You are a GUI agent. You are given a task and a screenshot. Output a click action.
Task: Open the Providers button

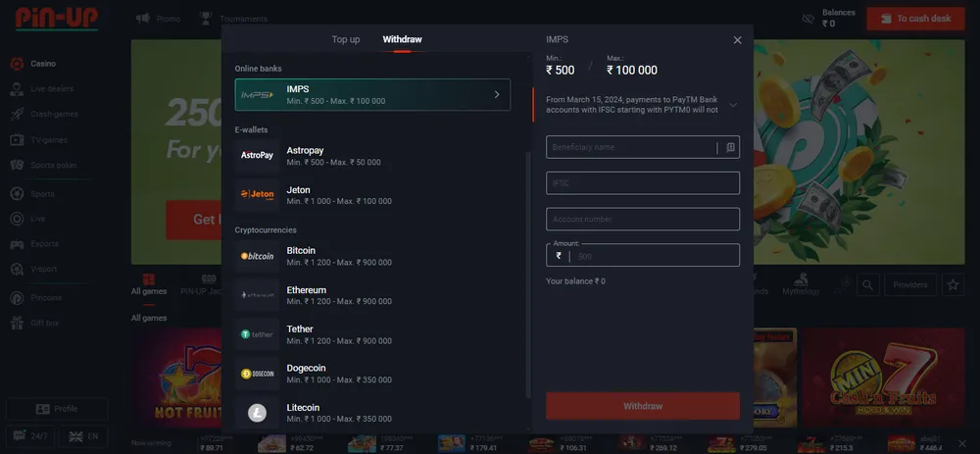click(x=910, y=285)
